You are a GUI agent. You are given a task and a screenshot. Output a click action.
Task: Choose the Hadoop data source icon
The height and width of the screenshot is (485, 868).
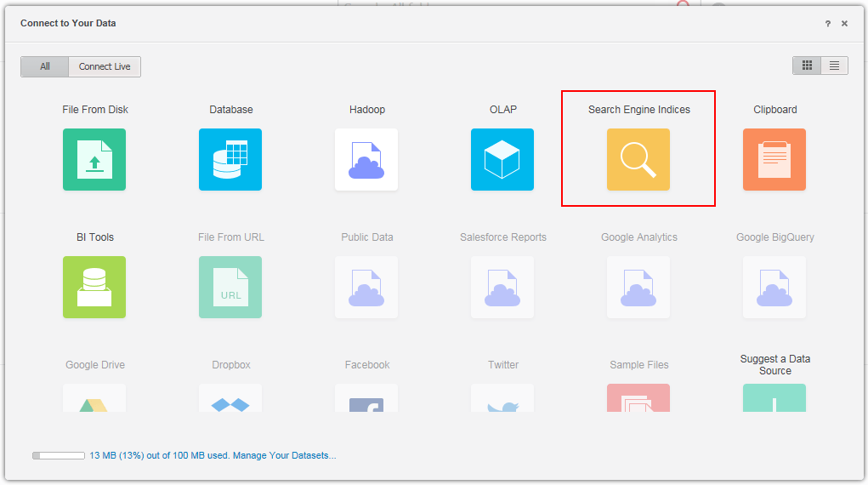(x=366, y=159)
